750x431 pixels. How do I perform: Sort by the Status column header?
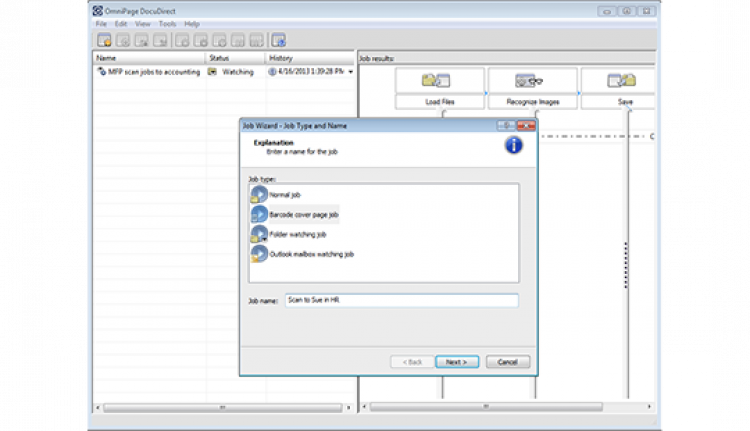tap(235, 58)
